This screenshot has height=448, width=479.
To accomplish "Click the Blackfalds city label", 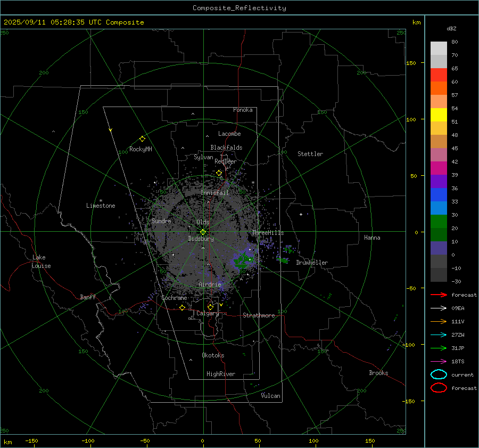I will pos(226,148).
